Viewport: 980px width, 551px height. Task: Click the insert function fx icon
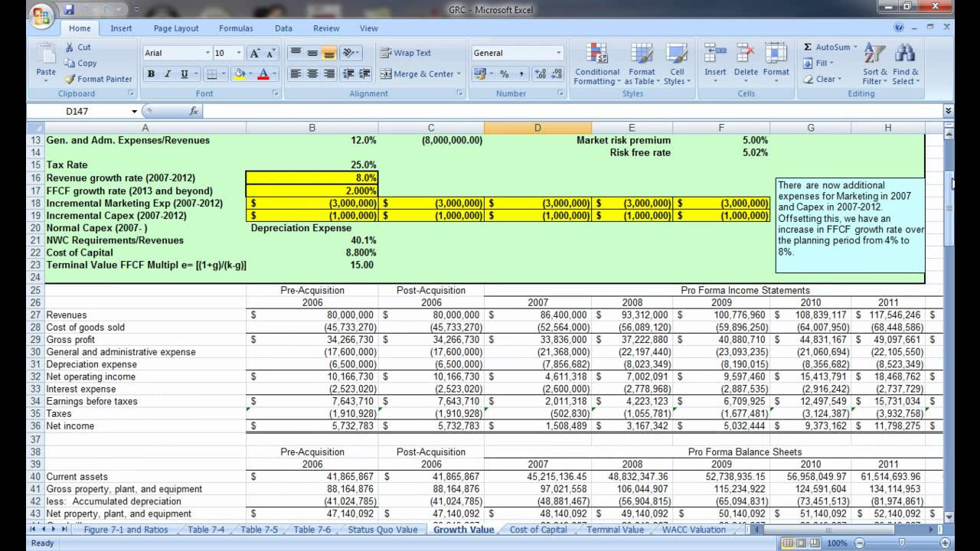click(x=194, y=111)
